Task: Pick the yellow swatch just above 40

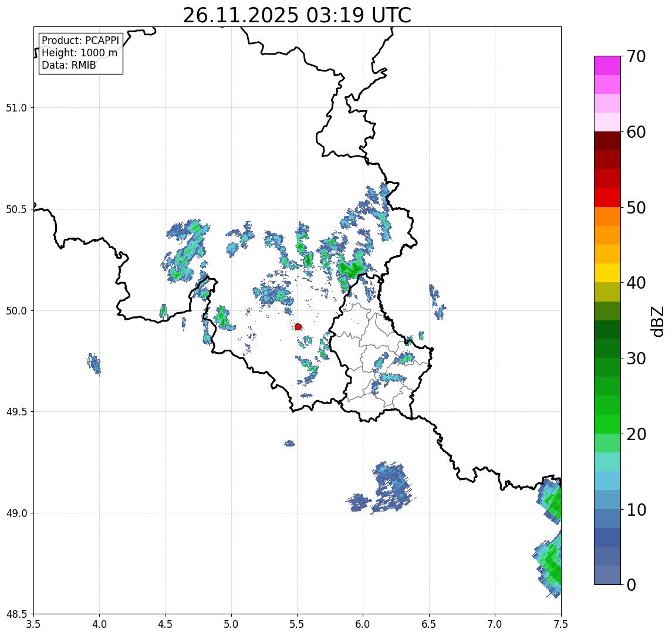Action: [607, 273]
